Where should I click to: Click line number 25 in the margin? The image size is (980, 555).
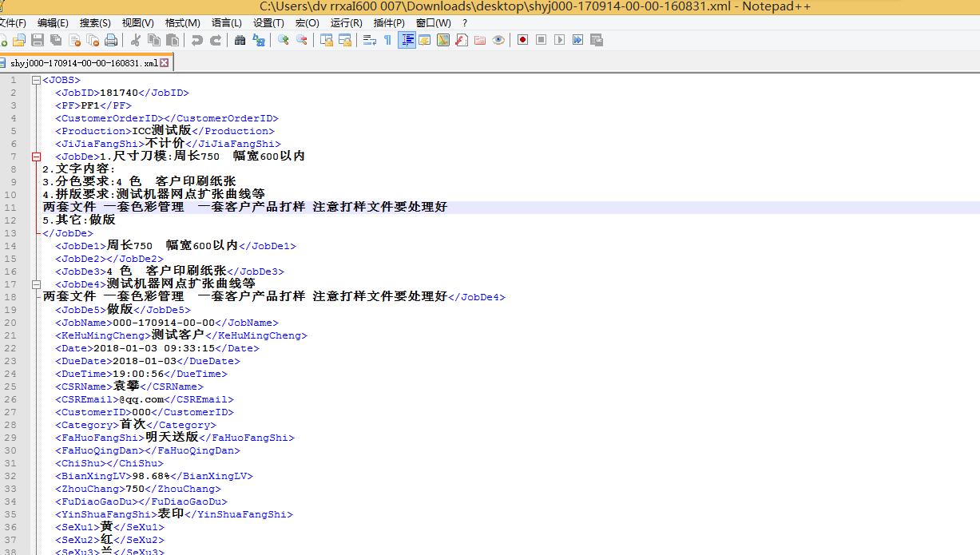pos(12,387)
